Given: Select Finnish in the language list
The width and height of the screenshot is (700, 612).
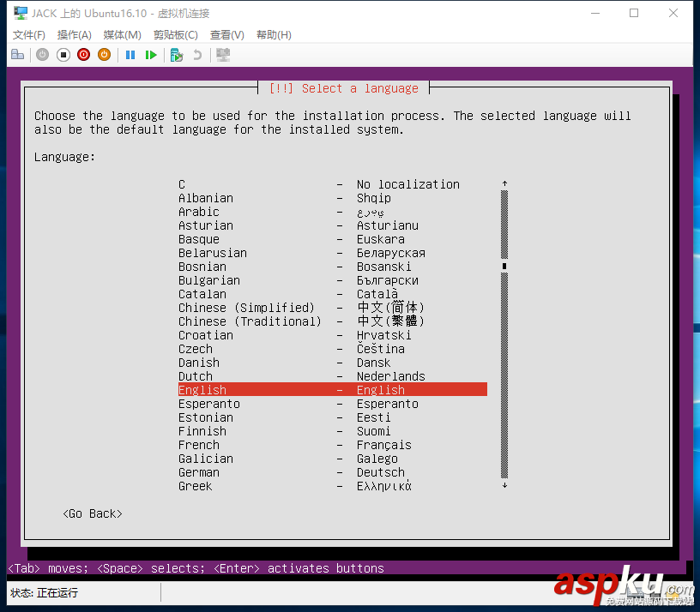Looking at the screenshot, I should pos(333,431).
